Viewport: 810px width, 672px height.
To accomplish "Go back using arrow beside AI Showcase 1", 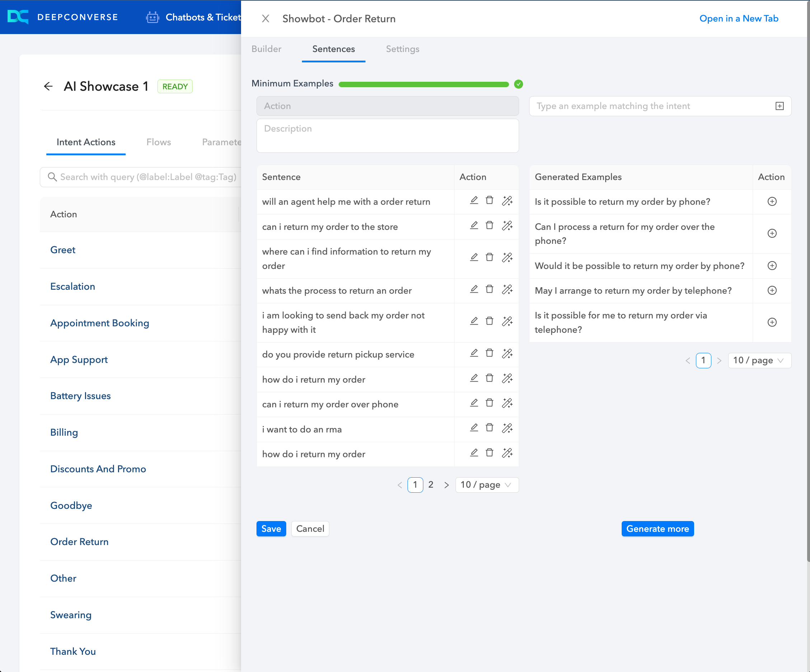I will [48, 86].
